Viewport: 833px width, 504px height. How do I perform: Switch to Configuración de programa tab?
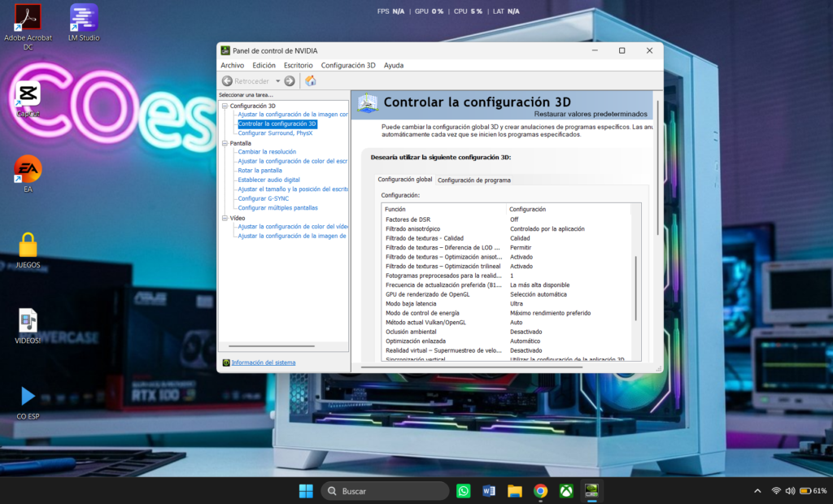(x=474, y=180)
